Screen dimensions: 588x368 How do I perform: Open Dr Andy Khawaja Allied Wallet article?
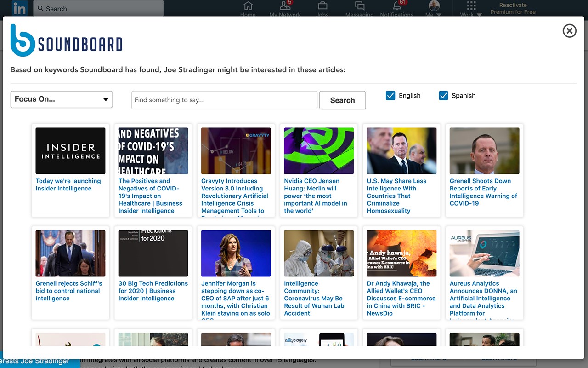[401, 299]
